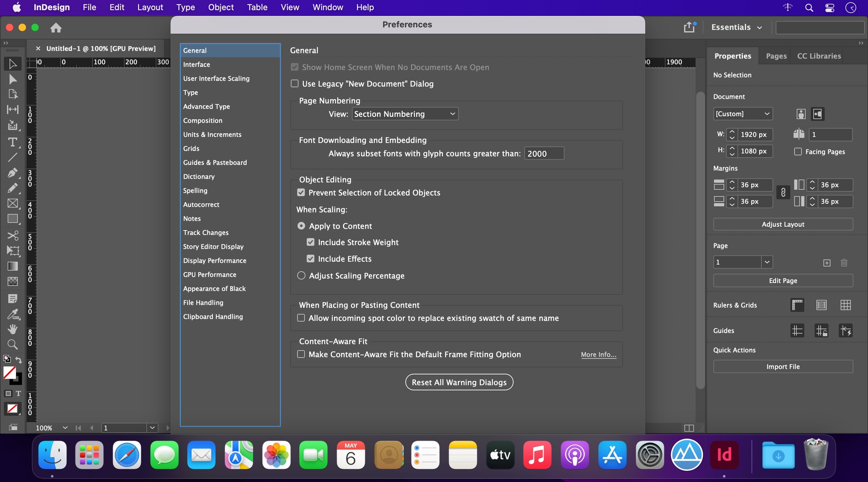The width and height of the screenshot is (868, 482).
Task: Open status bar page number dropdown
Action: pos(152,428)
